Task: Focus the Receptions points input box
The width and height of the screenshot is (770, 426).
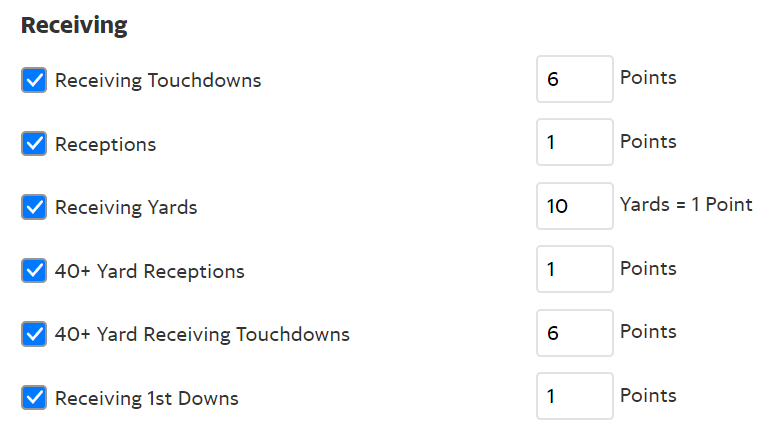Action: (575, 142)
